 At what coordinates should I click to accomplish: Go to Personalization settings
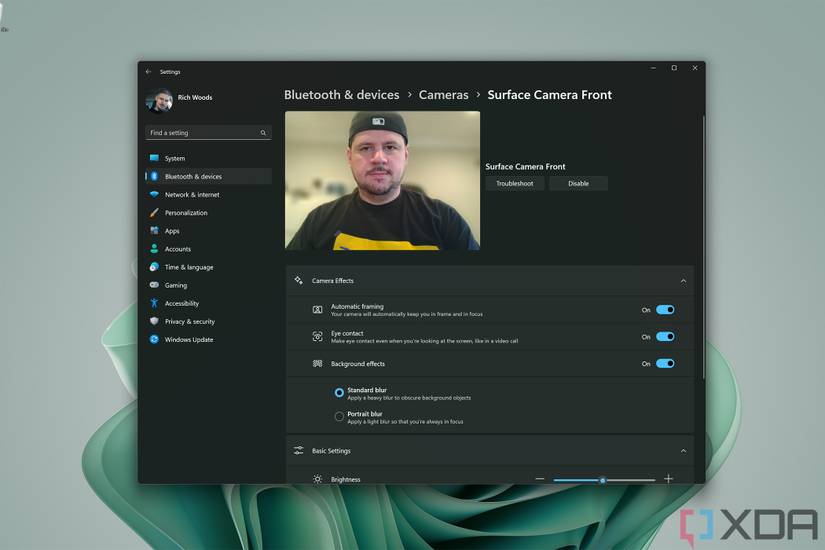click(x=186, y=213)
